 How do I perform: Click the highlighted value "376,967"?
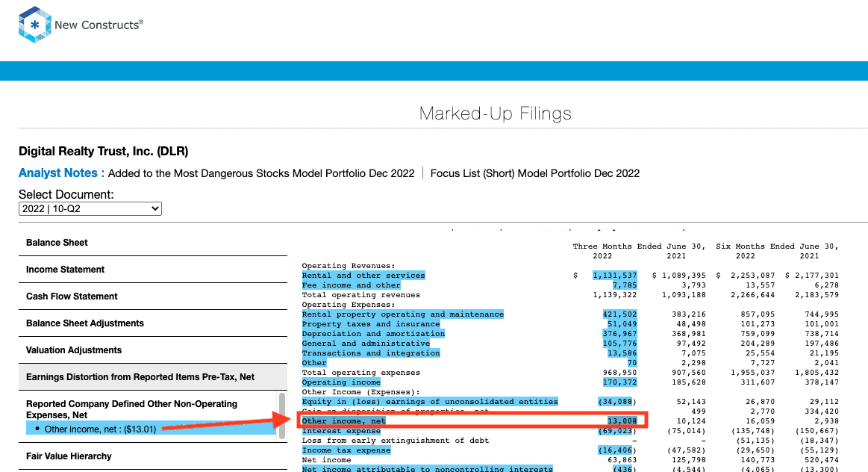(619, 334)
